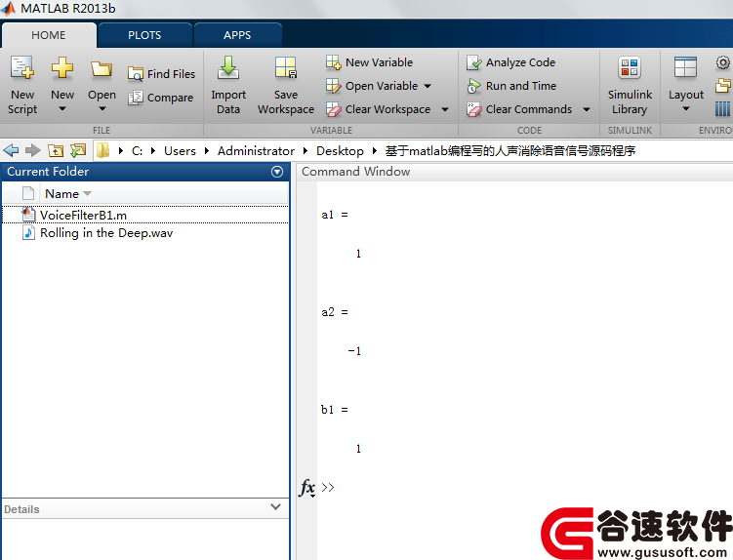Screen dimensions: 733x560
Task: Click the Users path segment
Action: [180, 150]
